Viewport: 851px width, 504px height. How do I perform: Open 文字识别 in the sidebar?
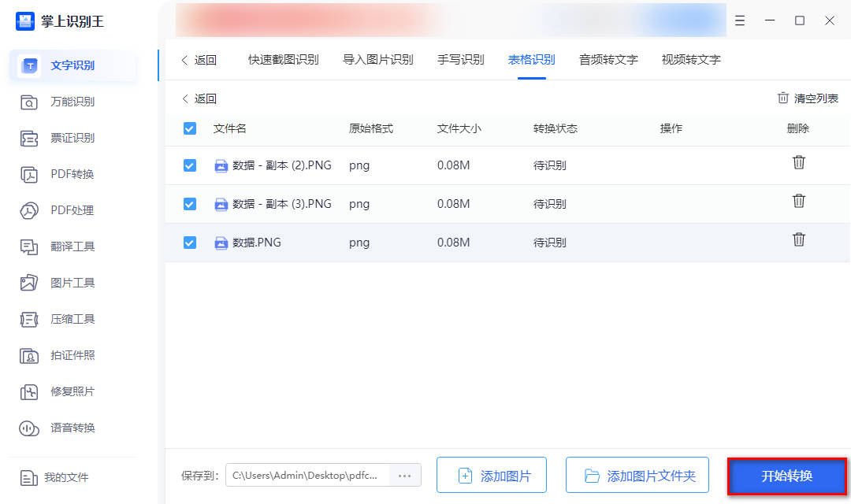click(x=72, y=65)
